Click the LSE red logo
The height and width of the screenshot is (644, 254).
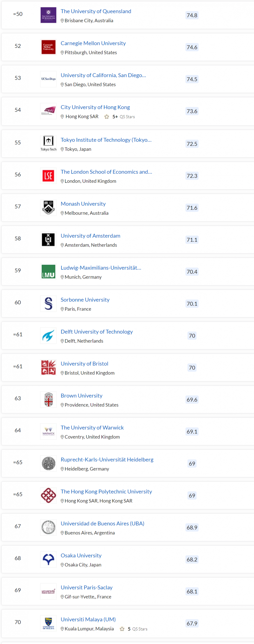48,176
